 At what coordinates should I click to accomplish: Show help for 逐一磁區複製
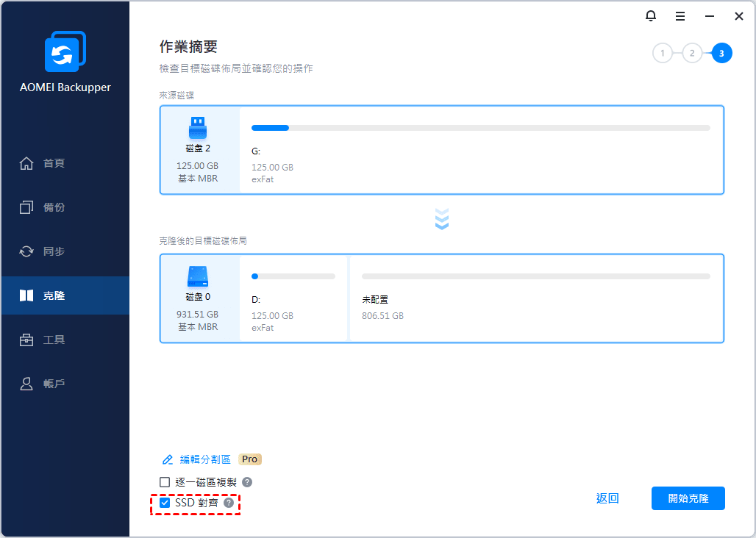tap(247, 482)
